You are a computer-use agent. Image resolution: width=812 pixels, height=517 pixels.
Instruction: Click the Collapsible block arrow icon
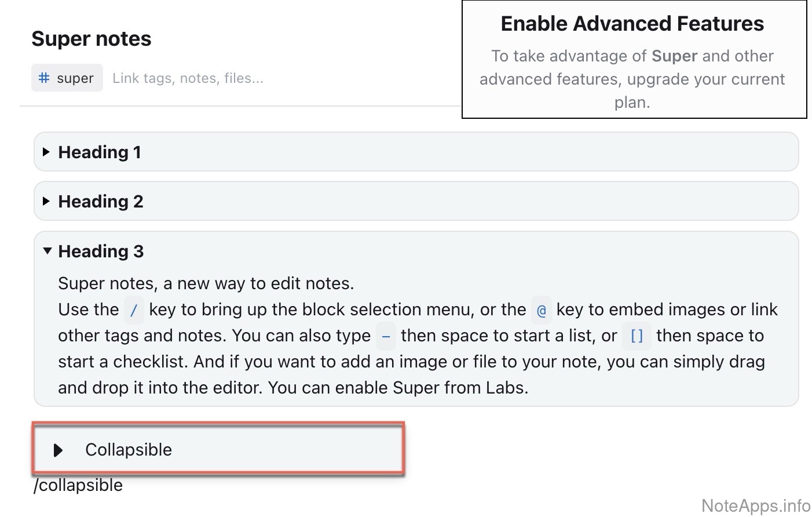pos(58,450)
